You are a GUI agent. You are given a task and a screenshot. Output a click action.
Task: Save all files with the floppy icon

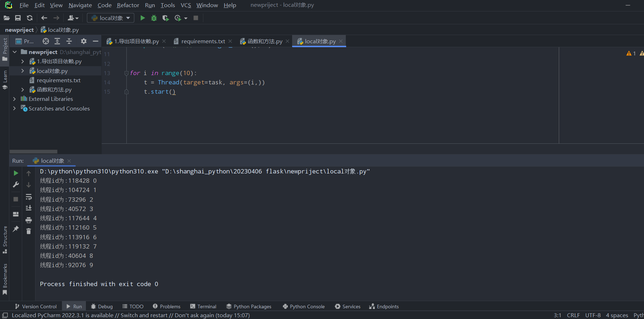(x=18, y=18)
